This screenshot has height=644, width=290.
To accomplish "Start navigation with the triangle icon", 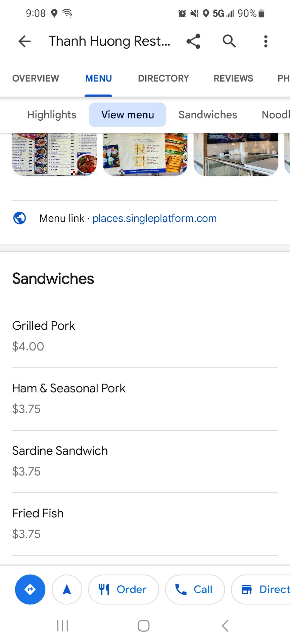I will tap(67, 589).
